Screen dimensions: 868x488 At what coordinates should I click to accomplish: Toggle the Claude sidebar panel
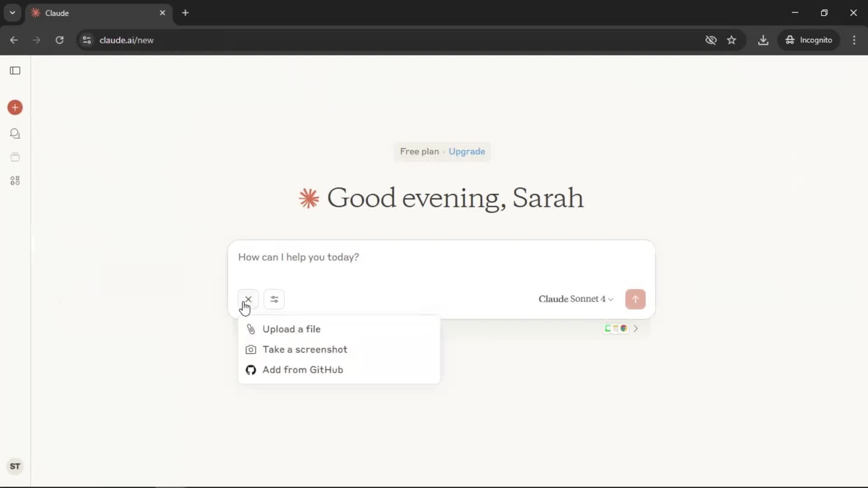(15, 70)
